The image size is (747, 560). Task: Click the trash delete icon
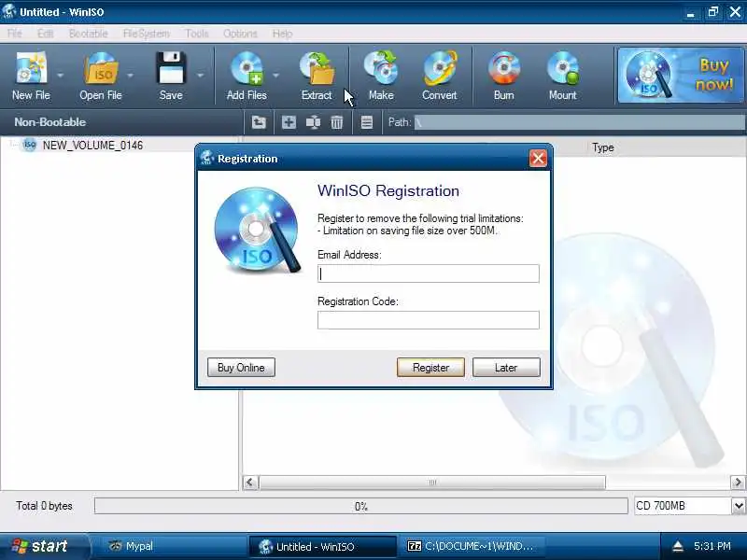337,122
